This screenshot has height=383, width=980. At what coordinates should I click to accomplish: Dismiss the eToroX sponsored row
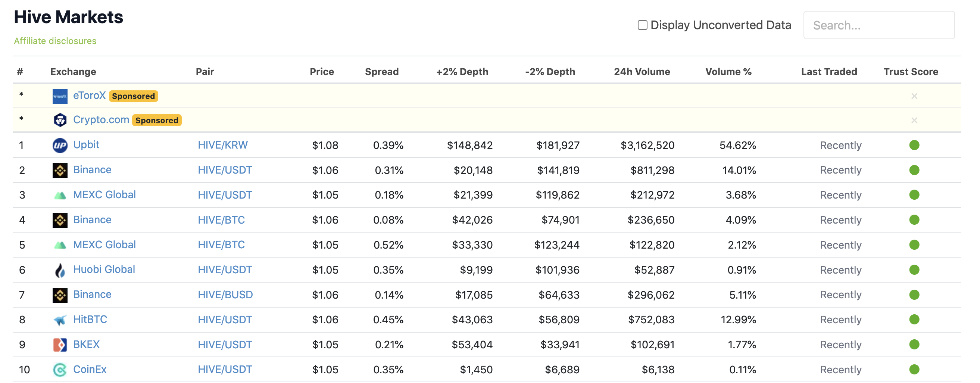click(x=914, y=96)
